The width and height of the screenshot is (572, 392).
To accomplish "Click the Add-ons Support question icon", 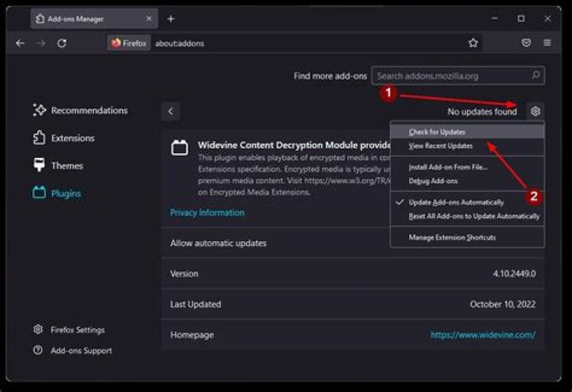I will (x=38, y=350).
